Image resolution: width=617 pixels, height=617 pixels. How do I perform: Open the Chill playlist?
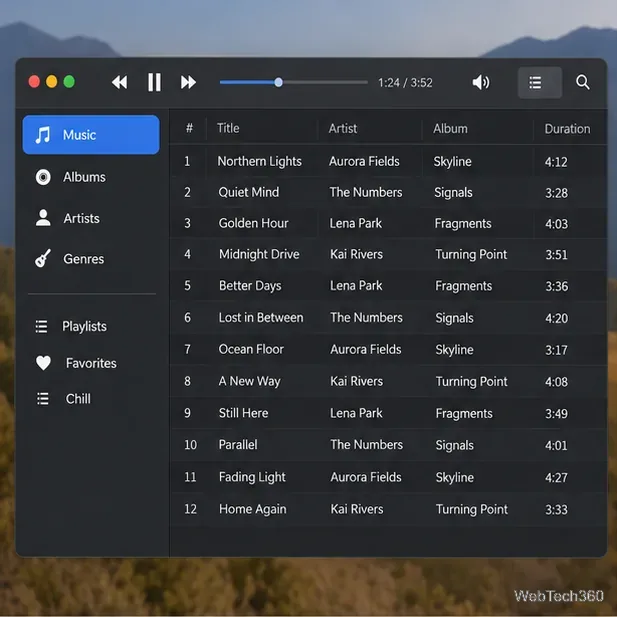pyautogui.click(x=78, y=399)
